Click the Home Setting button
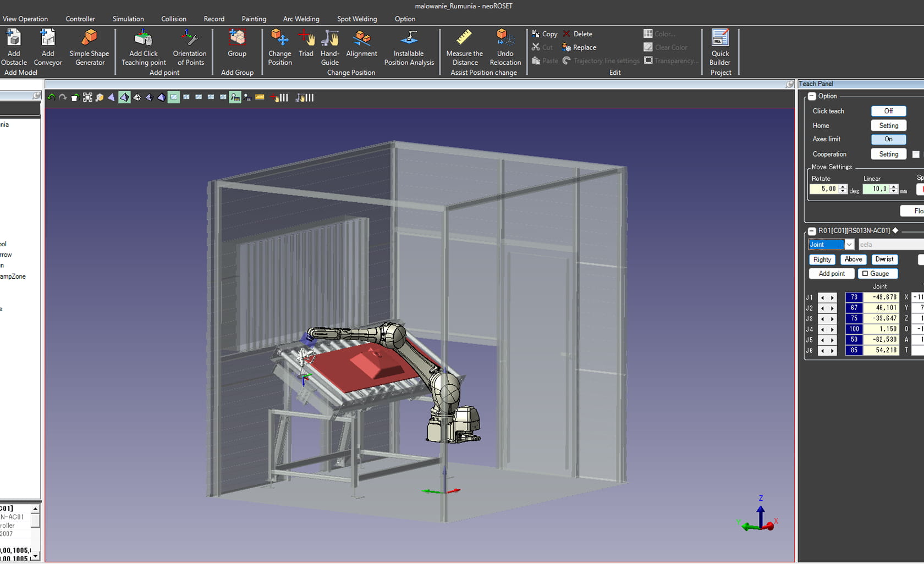This screenshot has width=924, height=564. point(888,126)
